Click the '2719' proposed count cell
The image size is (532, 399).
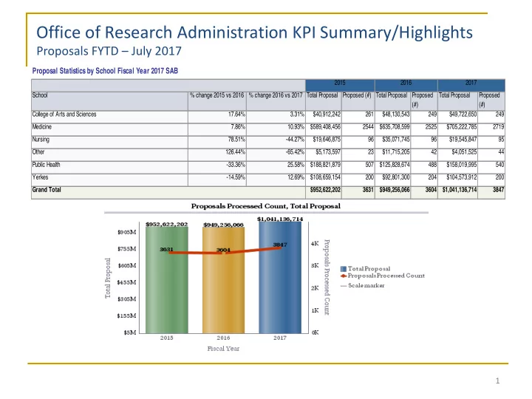click(491, 129)
